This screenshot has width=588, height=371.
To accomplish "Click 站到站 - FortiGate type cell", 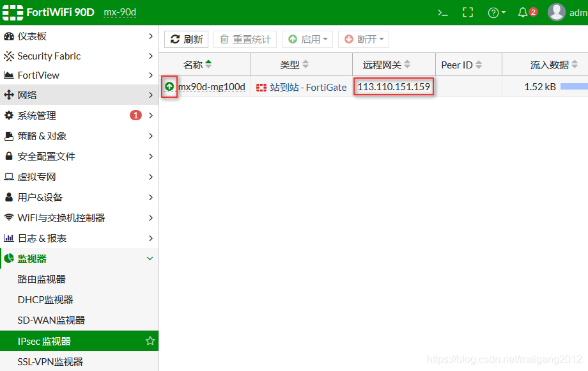I will (302, 87).
